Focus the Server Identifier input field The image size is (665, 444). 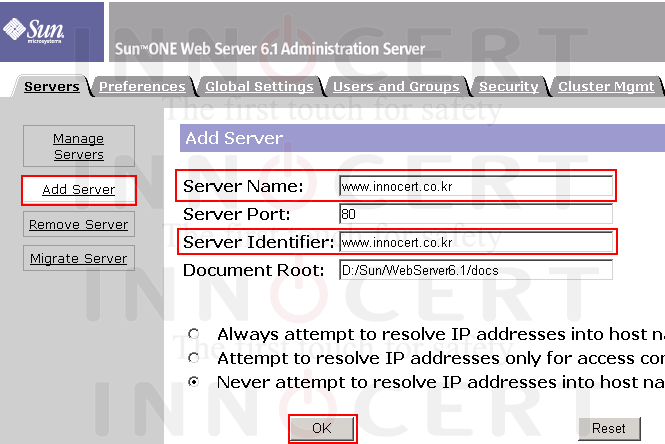476,242
